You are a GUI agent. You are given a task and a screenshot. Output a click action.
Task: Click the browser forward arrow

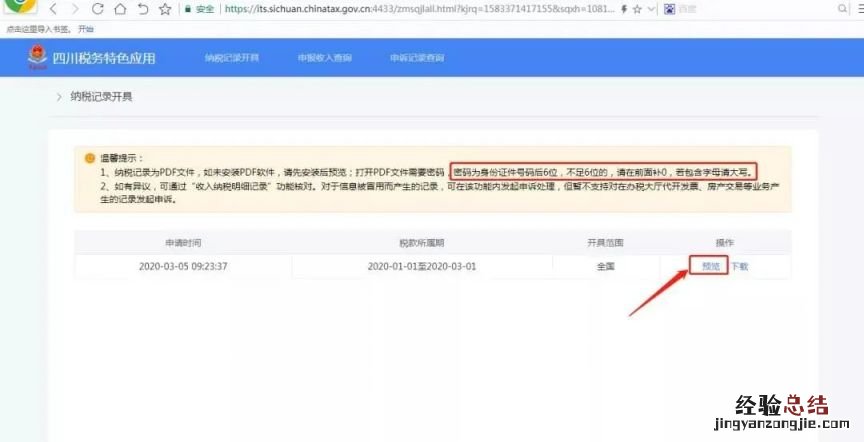(75, 9)
